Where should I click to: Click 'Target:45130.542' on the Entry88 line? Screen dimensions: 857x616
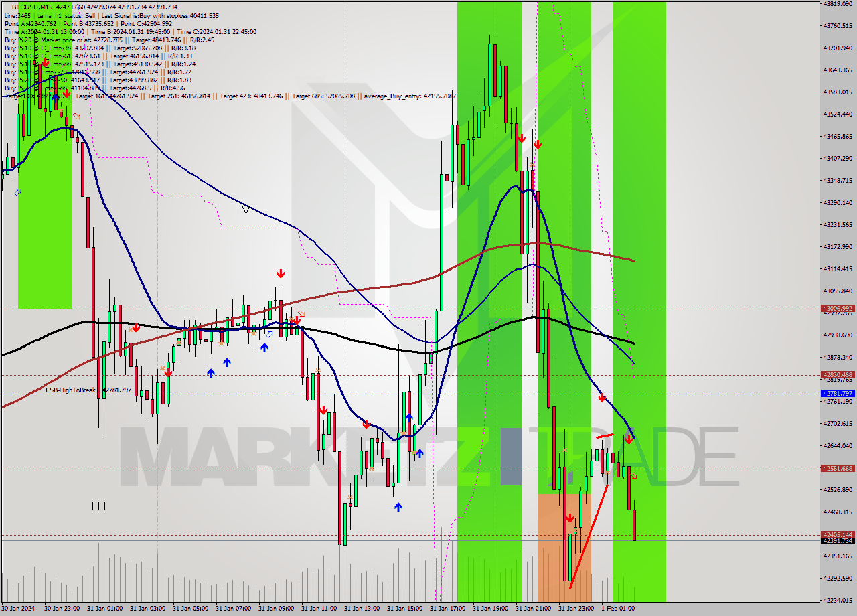point(135,64)
